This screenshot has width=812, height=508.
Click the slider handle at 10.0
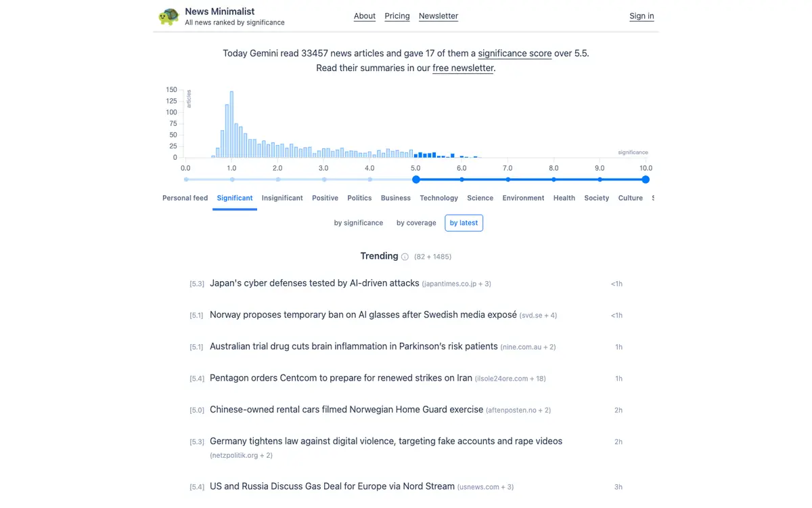point(646,179)
